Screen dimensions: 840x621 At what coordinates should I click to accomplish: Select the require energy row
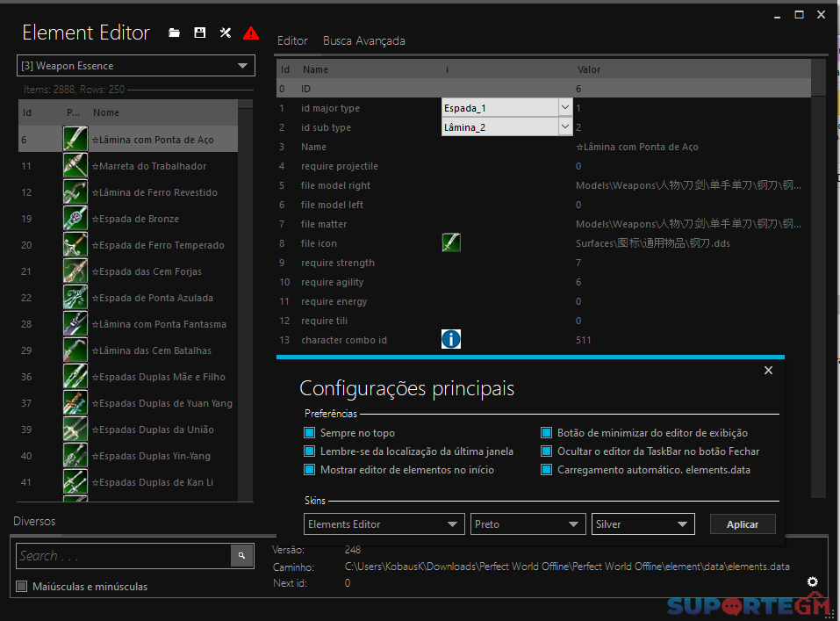click(x=543, y=301)
